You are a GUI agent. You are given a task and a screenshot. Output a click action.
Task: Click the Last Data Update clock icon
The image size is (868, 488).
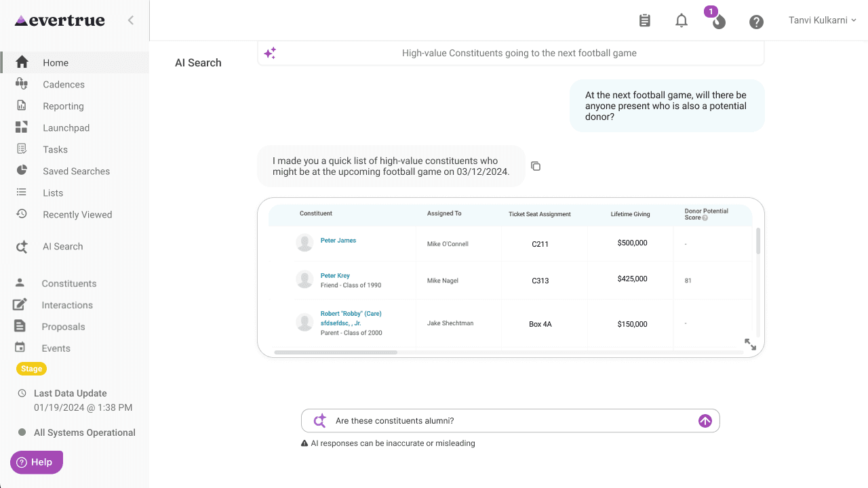click(x=22, y=393)
